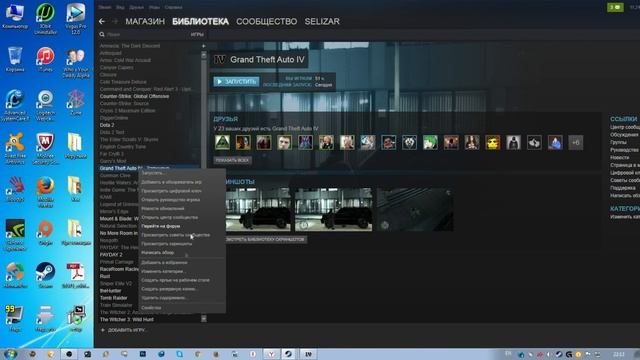Choose Изменить категории in context menu
The width and height of the screenshot is (640, 360).
click(182, 271)
